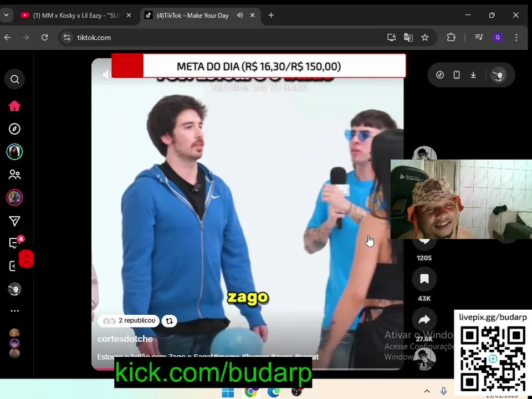This screenshot has width=532, height=399.
Task: Show hidden system tray icons
Action: pos(427,391)
